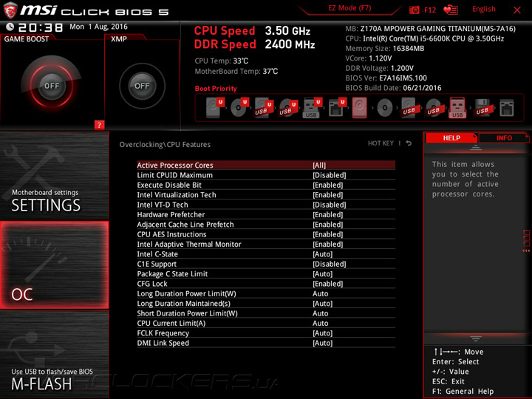Image resolution: width=532 pixels, height=399 pixels.
Task: Go back using the arrow beside HOT KEY
Action: (409, 143)
